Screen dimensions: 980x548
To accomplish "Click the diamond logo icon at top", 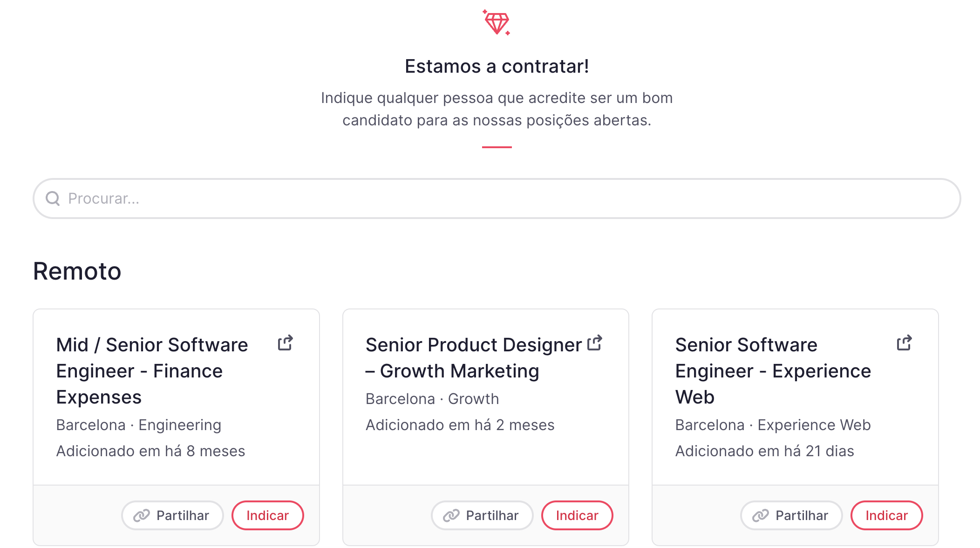I will [x=497, y=22].
